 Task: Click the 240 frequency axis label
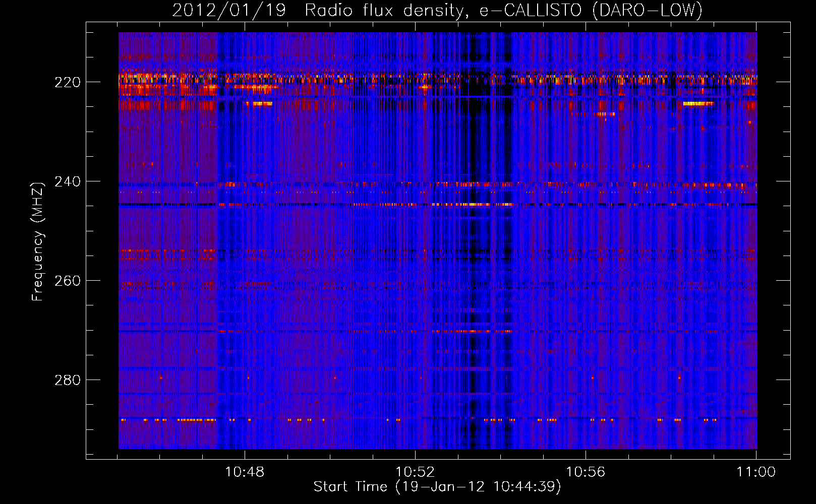point(67,181)
